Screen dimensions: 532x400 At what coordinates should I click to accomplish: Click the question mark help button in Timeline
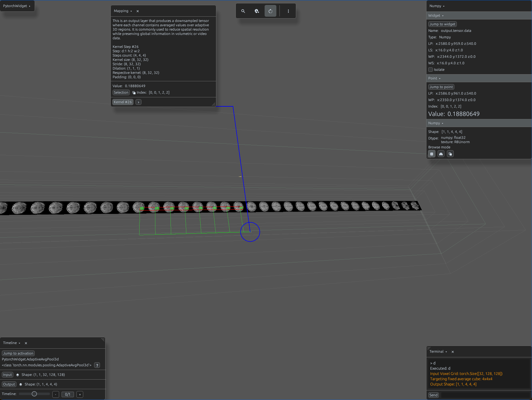97,365
